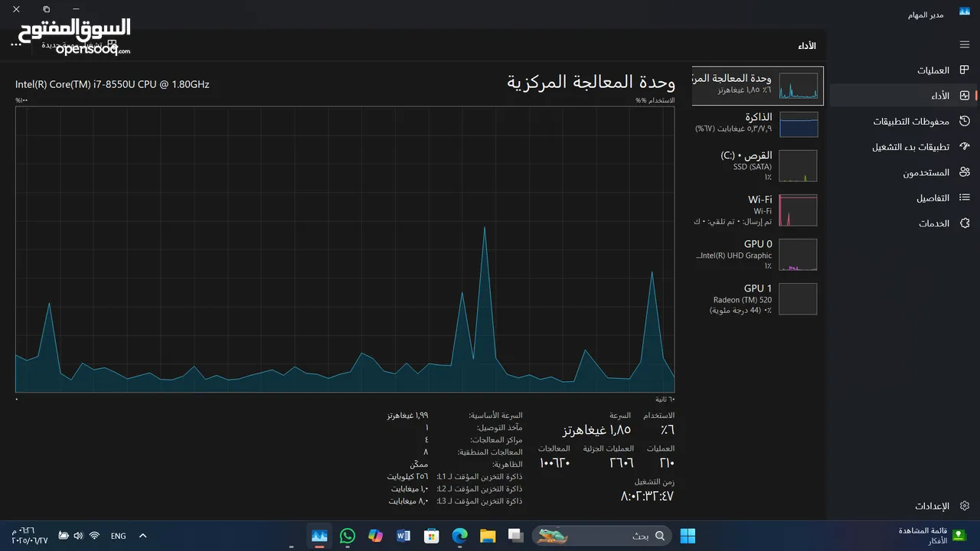Click the Task Manager taskbar icon
This screenshot has height=551, width=980.
319,536
